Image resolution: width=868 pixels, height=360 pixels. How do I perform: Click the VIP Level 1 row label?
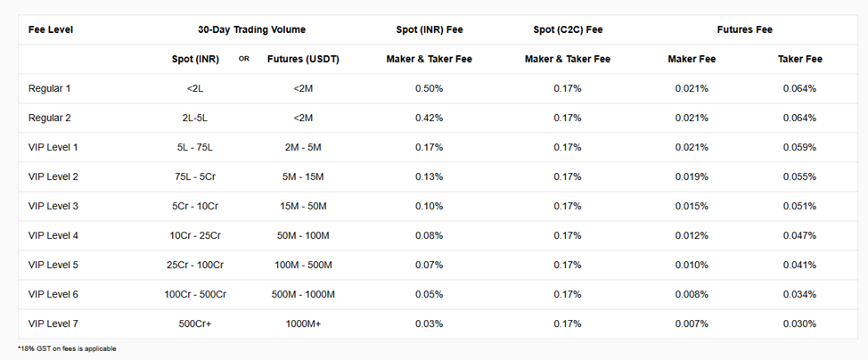53,147
